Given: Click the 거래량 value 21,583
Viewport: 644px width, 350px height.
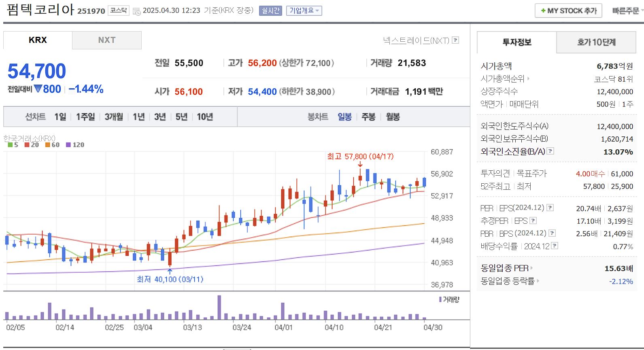Looking at the screenshot, I should click(412, 63).
